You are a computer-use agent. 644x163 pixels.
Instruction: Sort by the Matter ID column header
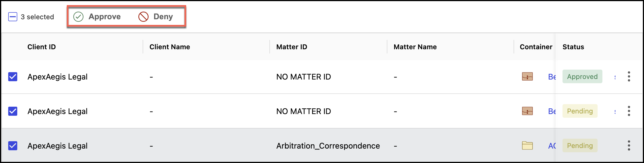click(292, 47)
